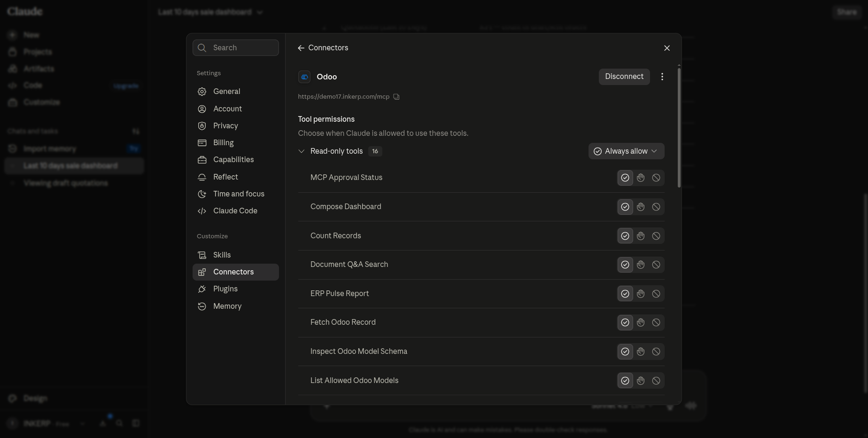This screenshot has height=438, width=868.
Task: Select Plugins in Customize section
Action: [235, 289]
